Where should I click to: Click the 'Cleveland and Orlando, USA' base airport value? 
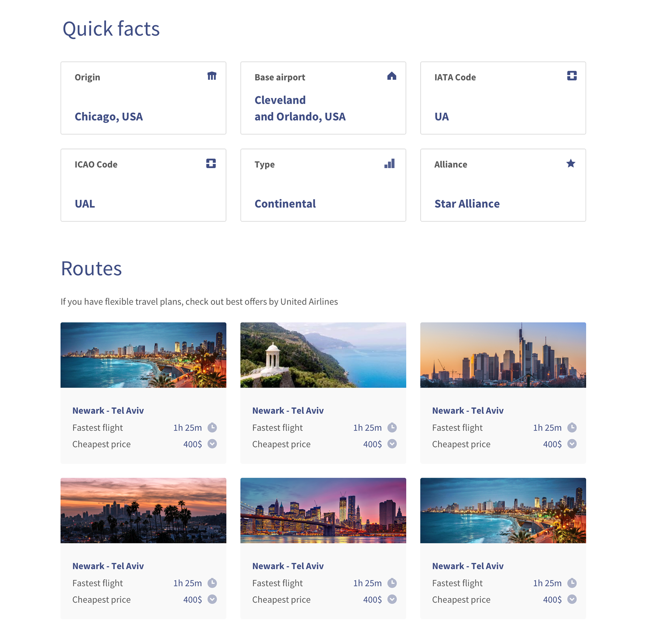pos(300,108)
